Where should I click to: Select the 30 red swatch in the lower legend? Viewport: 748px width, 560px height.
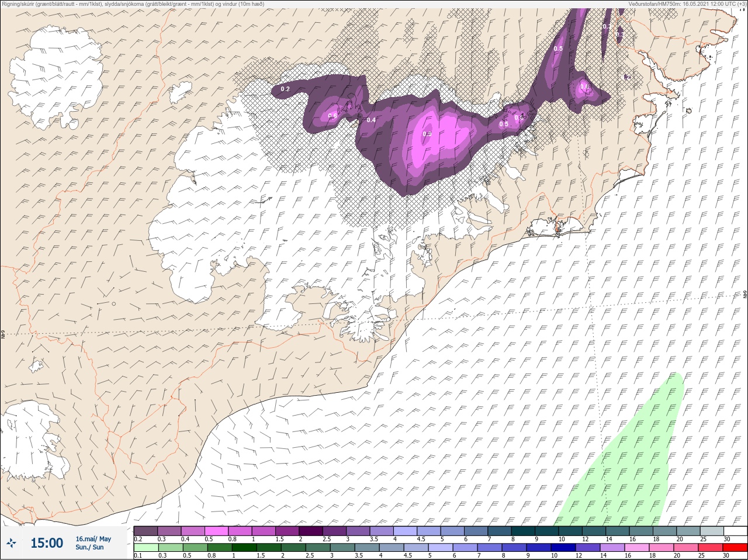click(735, 548)
